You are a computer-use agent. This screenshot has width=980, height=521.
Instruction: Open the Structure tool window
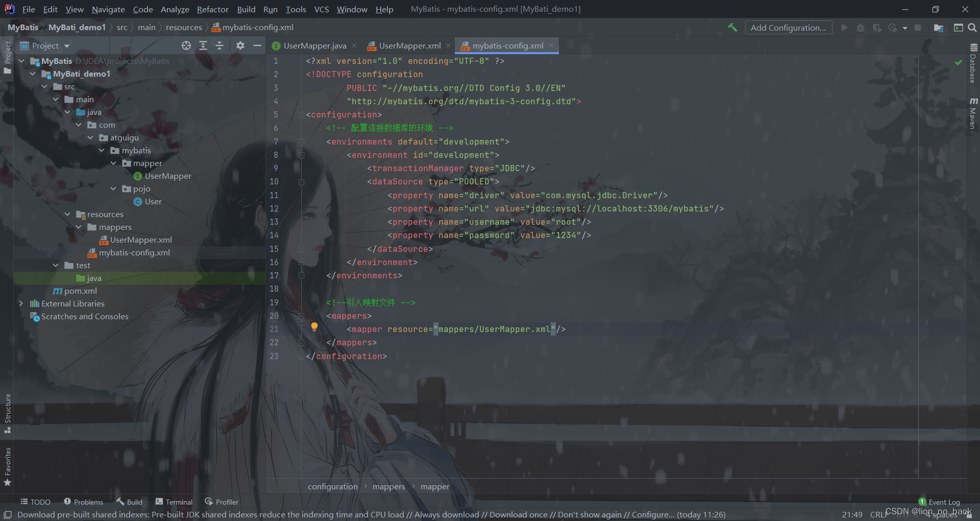(7, 413)
